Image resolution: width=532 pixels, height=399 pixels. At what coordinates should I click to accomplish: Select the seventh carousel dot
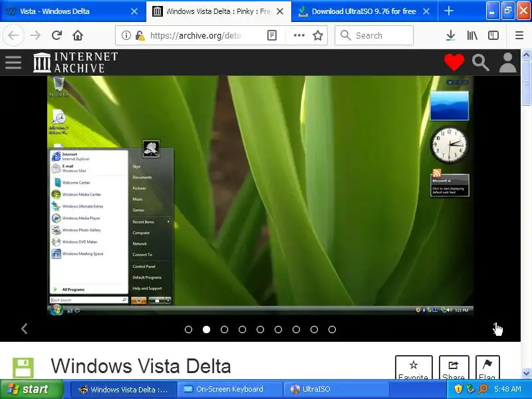pos(296,329)
